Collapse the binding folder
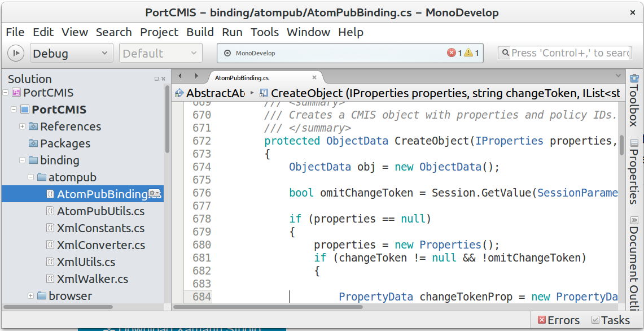The image size is (644, 331). click(22, 160)
